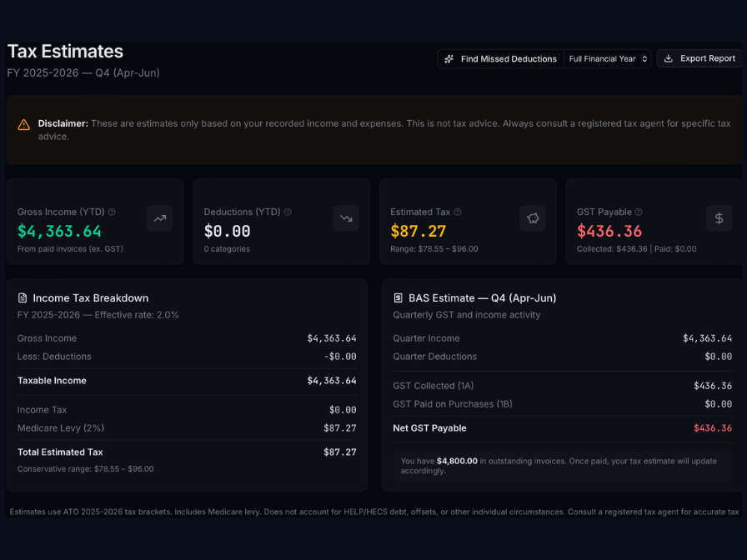Click the sparkle icon beside Find Missed Deductions
747x560 pixels.
449,59
